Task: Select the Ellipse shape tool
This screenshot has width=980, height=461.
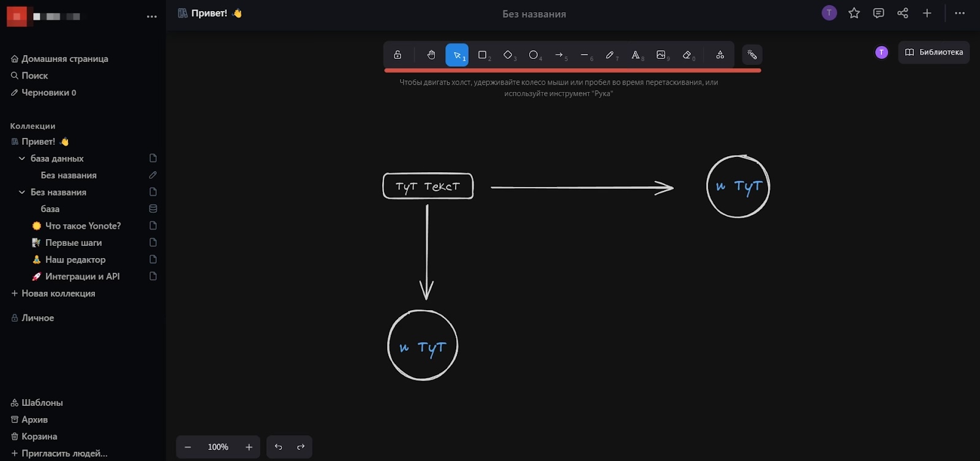Action: pos(533,55)
